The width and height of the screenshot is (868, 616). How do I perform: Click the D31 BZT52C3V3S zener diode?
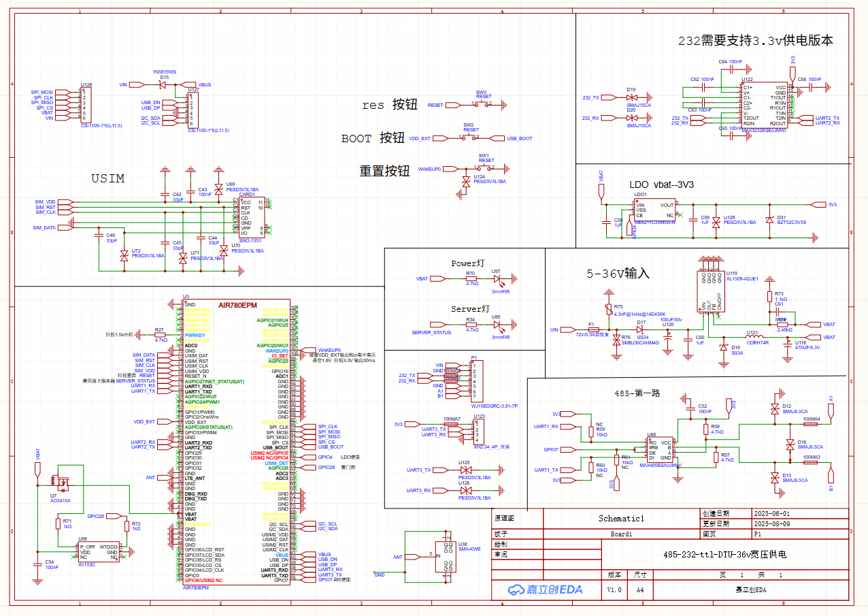pyautogui.click(x=769, y=221)
